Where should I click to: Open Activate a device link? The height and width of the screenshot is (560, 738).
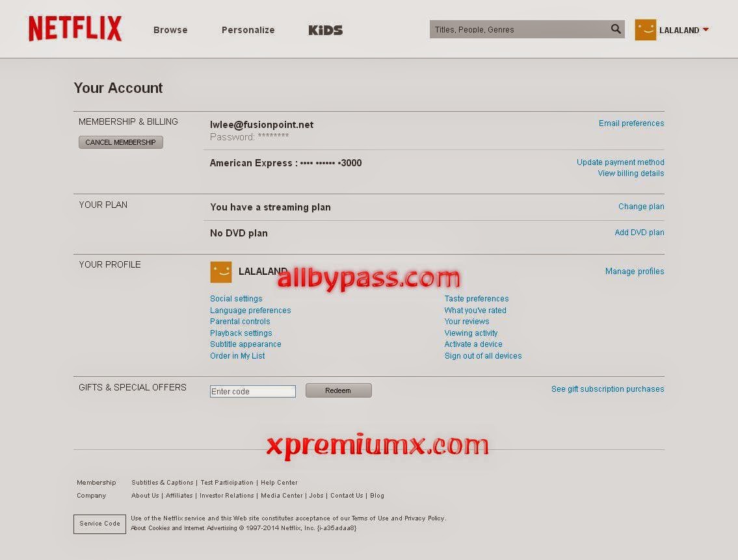pyautogui.click(x=473, y=344)
